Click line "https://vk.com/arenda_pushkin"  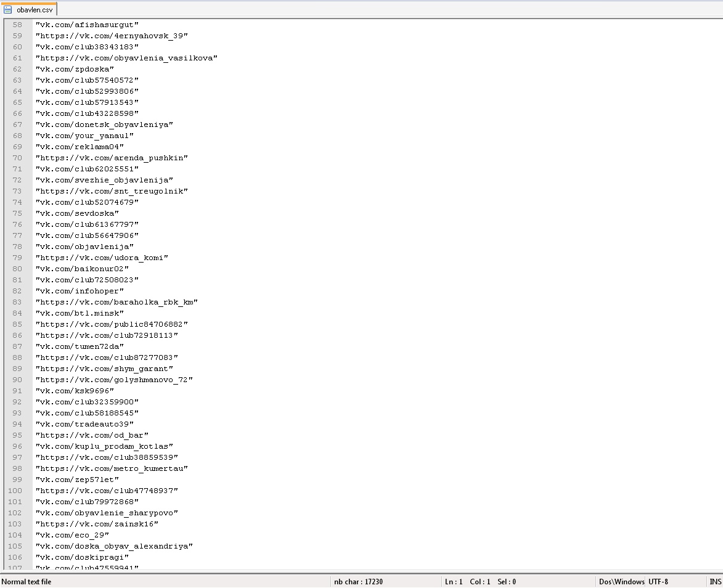pos(112,158)
